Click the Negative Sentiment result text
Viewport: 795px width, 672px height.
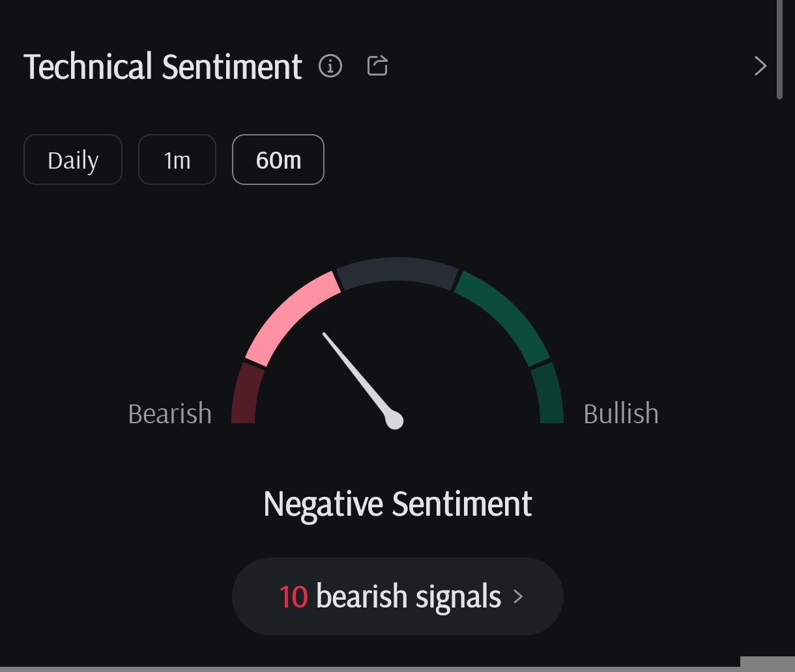click(397, 504)
